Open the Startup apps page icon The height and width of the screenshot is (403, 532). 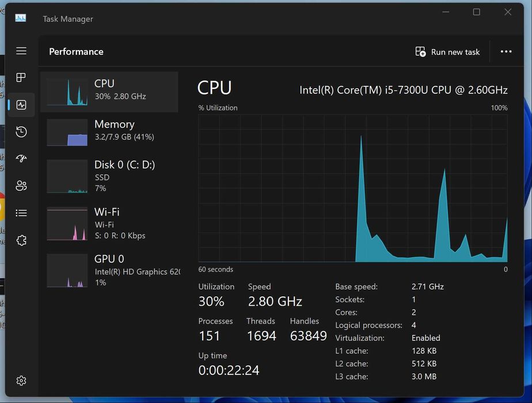point(21,158)
